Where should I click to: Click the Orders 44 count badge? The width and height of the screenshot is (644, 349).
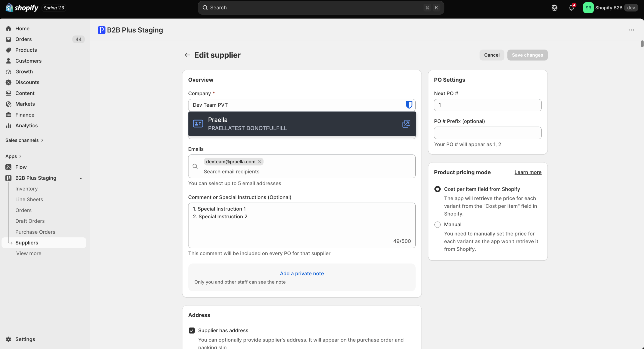click(78, 39)
